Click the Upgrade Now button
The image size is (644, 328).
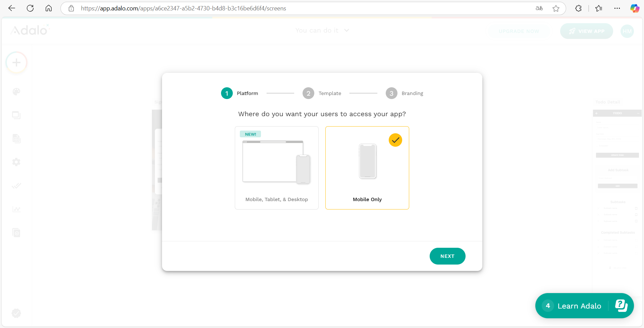click(x=519, y=31)
